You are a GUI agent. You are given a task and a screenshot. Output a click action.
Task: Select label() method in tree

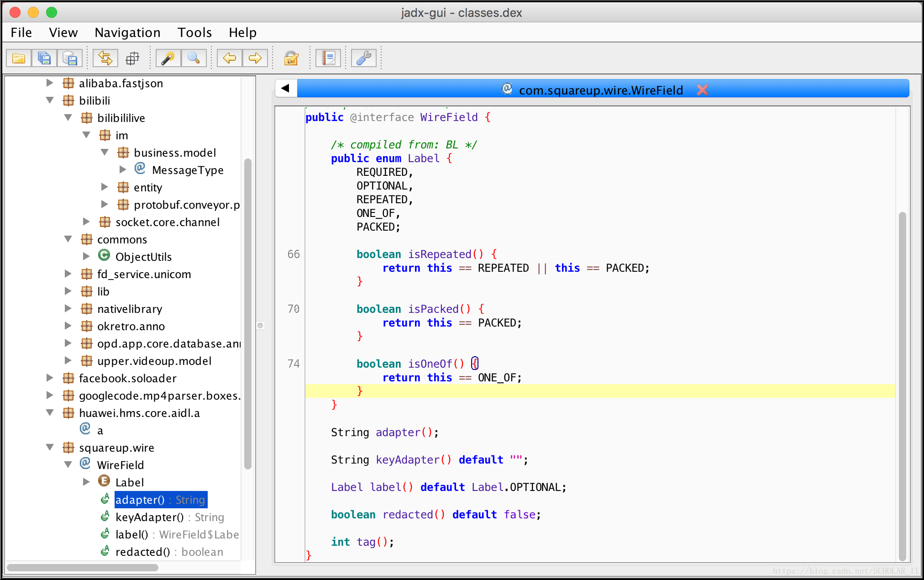(177, 534)
